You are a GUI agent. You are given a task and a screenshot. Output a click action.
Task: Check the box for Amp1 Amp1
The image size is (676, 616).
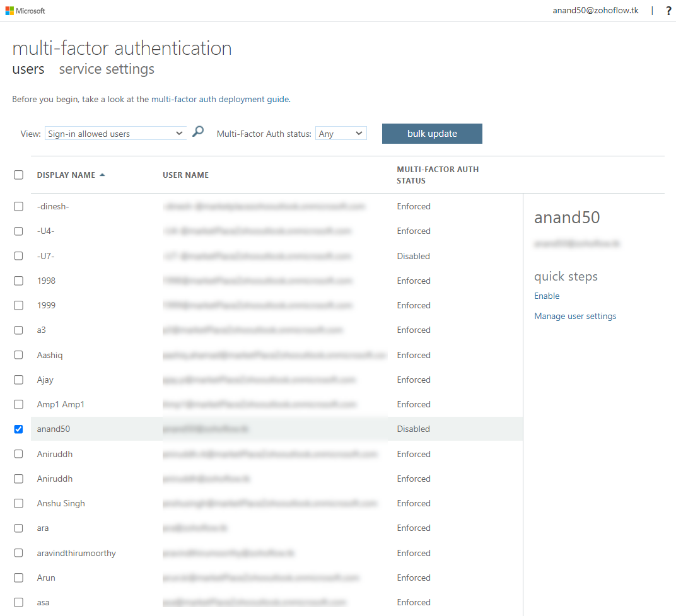18,404
